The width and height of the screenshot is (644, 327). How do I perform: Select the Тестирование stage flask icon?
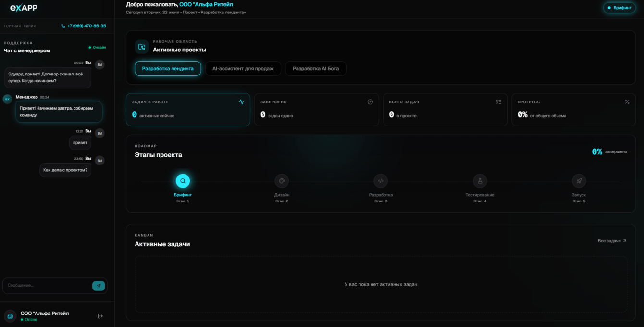coord(480,181)
